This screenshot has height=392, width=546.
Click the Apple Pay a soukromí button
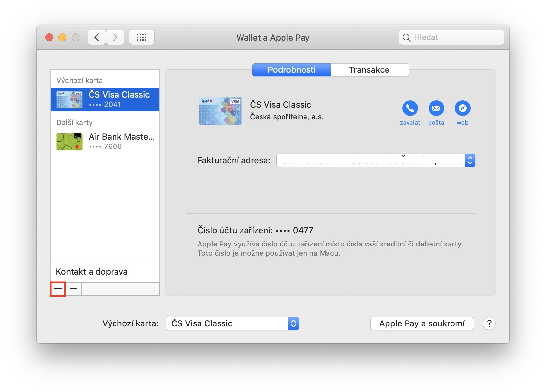tap(422, 323)
